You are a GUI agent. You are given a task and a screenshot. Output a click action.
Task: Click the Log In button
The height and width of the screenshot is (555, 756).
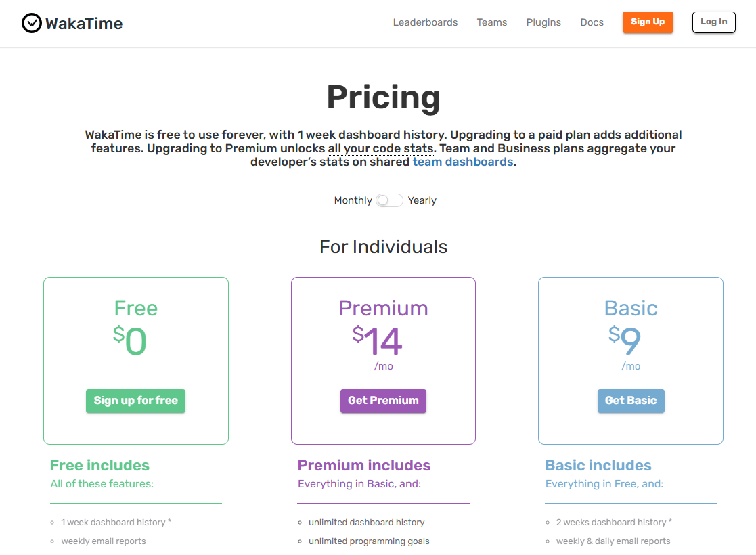713,22
